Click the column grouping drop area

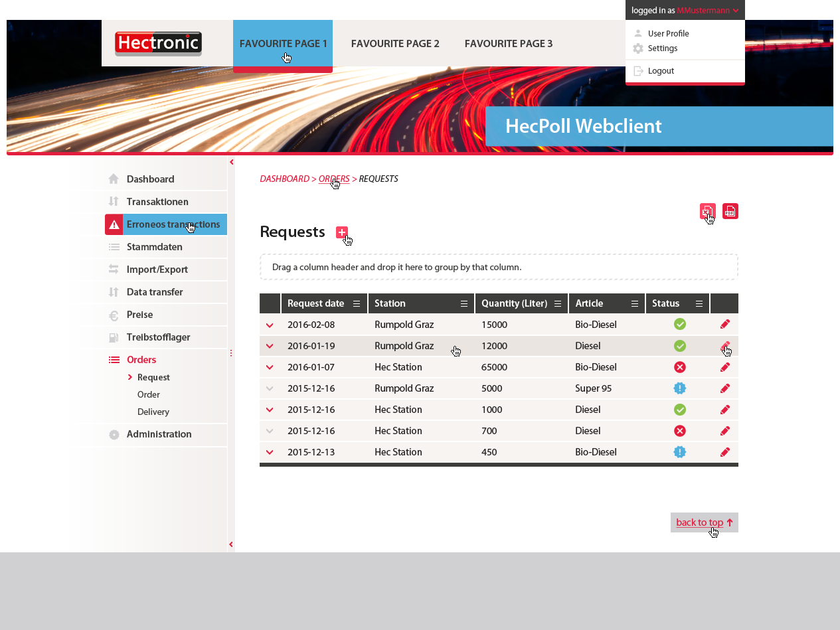point(499,267)
